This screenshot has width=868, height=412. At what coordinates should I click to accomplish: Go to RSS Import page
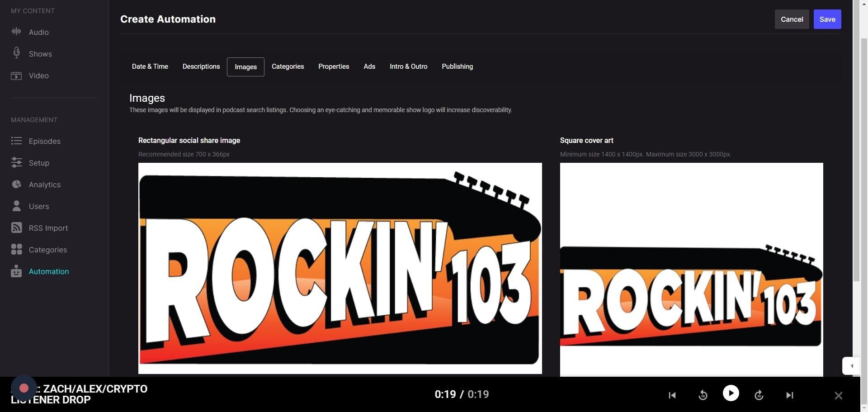pyautogui.click(x=48, y=228)
